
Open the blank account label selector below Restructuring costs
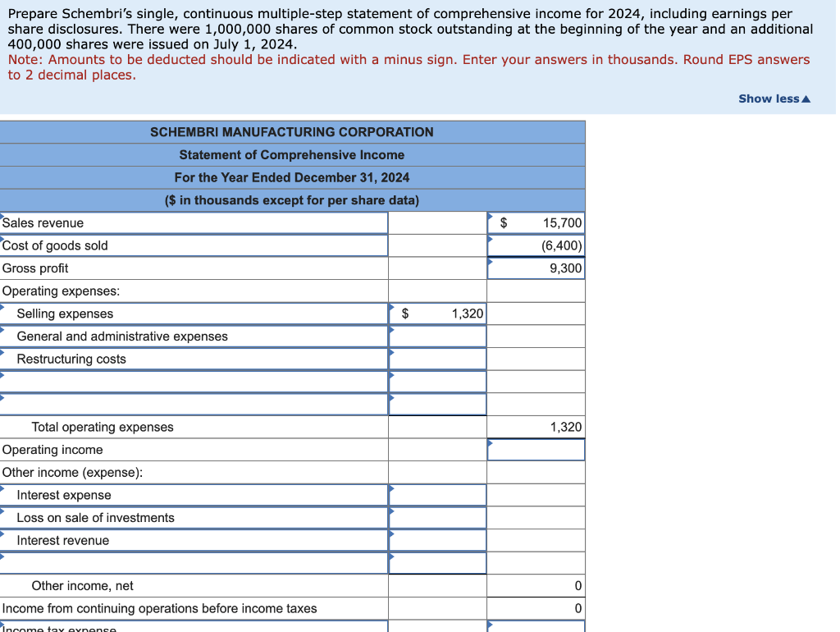[193, 381]
